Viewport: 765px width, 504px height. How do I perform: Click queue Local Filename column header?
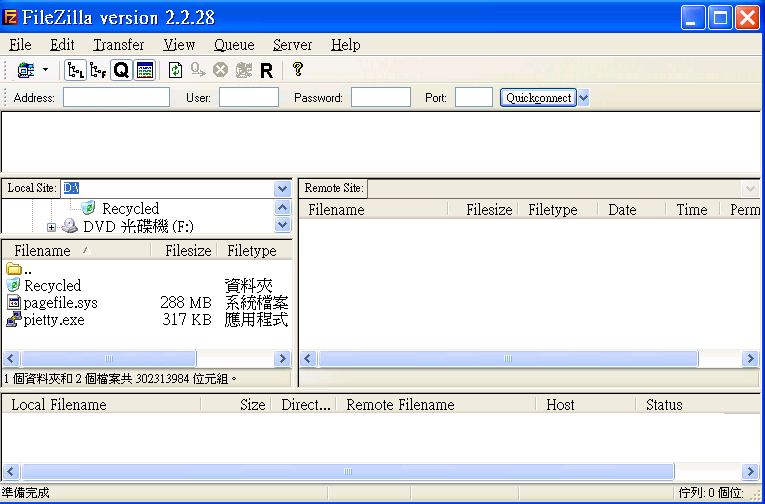tap(101, 404)
